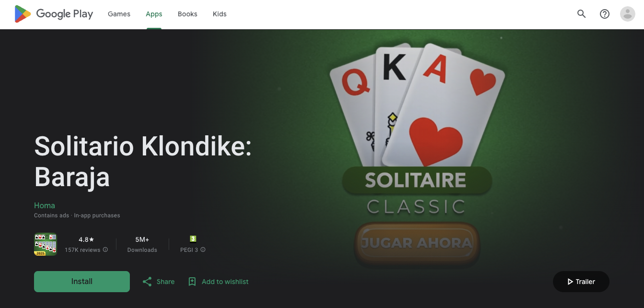
Task: Select the Apps tab
Action: pos(154,14)
